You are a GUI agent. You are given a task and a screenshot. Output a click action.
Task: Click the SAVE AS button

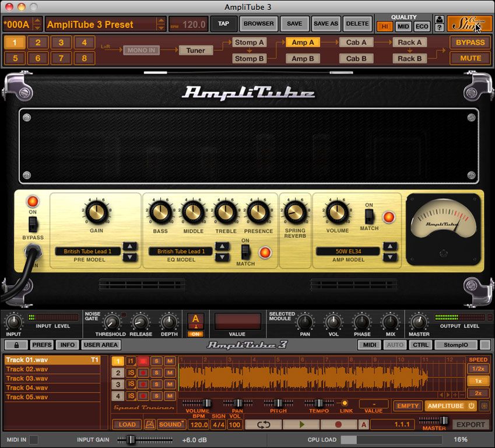(326, 24)
